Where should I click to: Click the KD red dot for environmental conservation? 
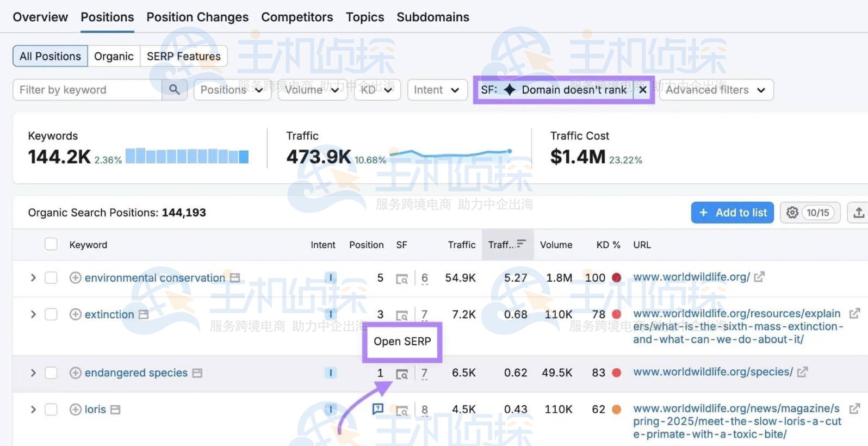coord(617,278)
